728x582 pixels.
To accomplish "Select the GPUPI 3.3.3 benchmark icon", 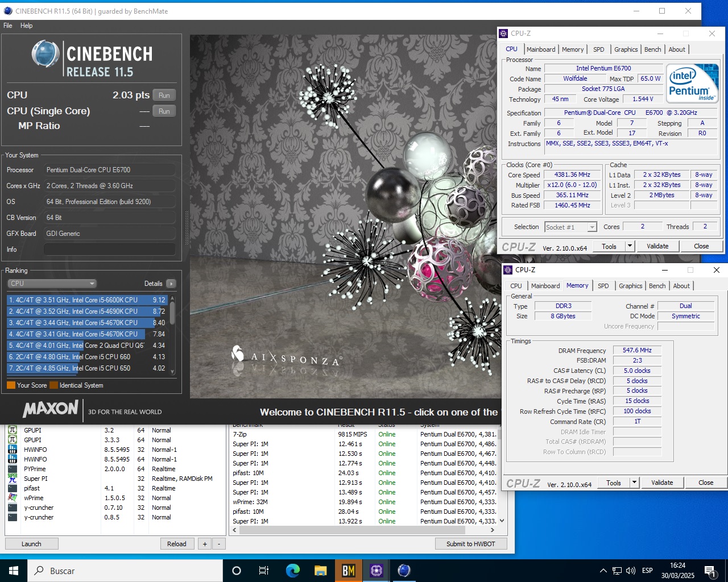I will (x=12, y=440).
